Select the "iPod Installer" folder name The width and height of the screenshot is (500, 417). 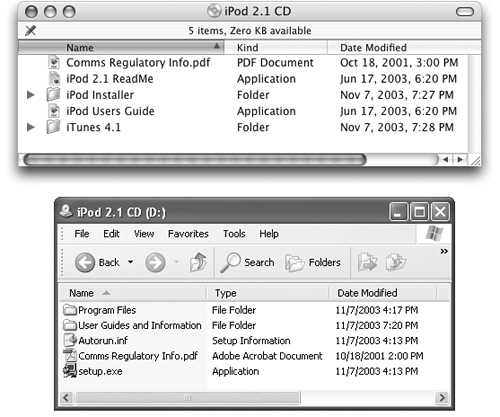point(100,95)
